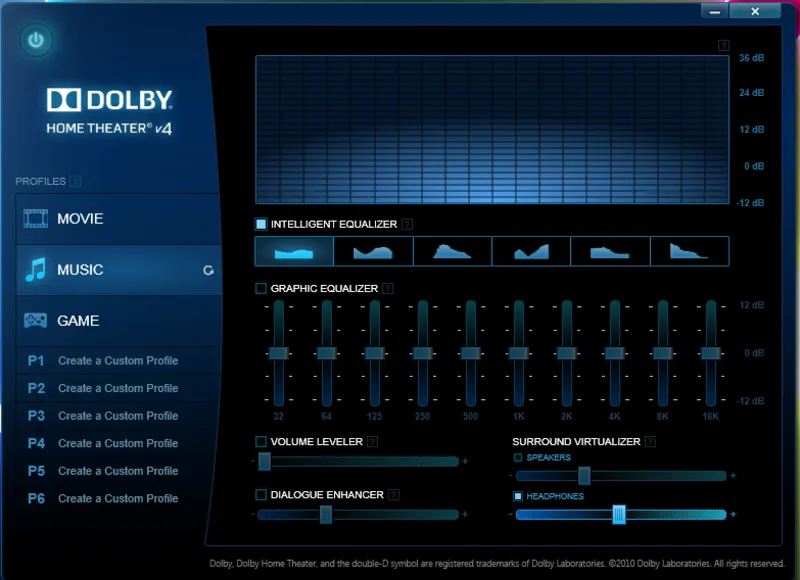800x580 pixels.
Task: Expand the PROFILES section
Action: pos(77,181)
